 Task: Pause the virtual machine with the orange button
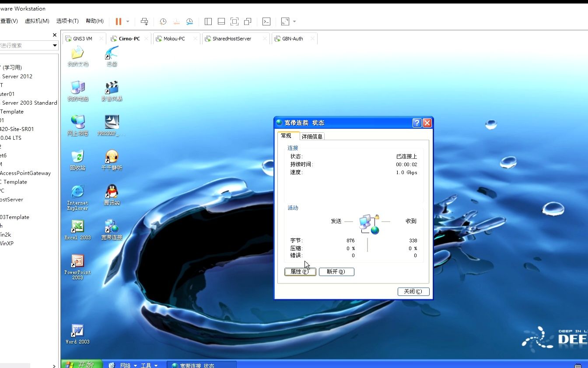point(118,21)
